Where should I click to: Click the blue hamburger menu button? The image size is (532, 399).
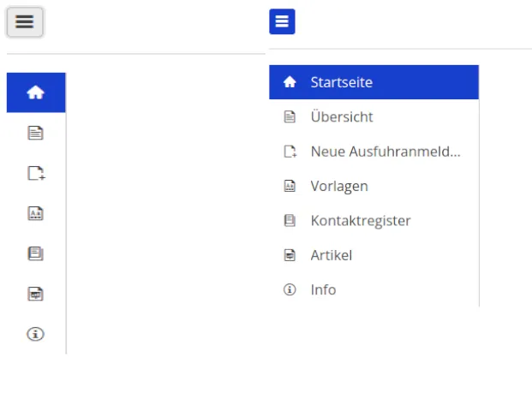click(282, 21)
